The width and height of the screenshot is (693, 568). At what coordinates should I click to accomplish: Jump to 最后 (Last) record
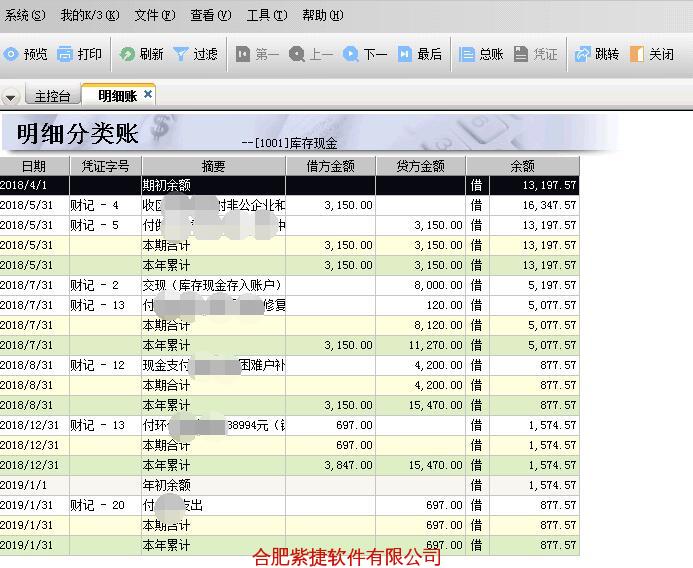click(419, 54)
